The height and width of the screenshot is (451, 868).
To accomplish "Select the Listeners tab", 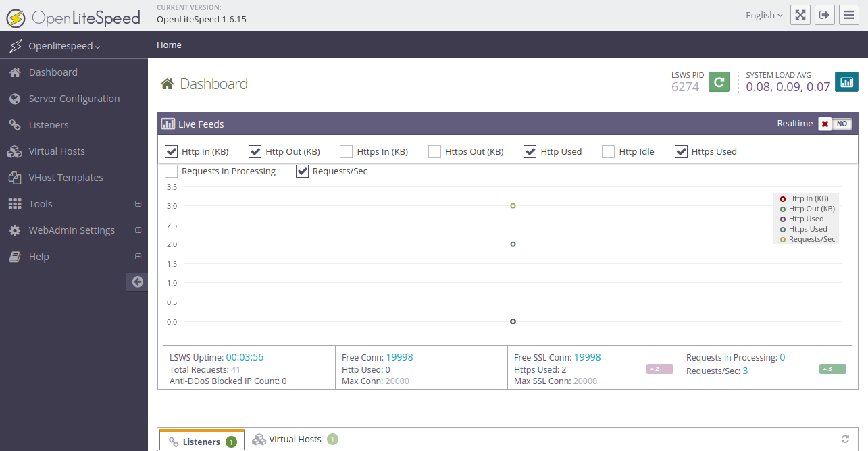I will coord(202,440).
